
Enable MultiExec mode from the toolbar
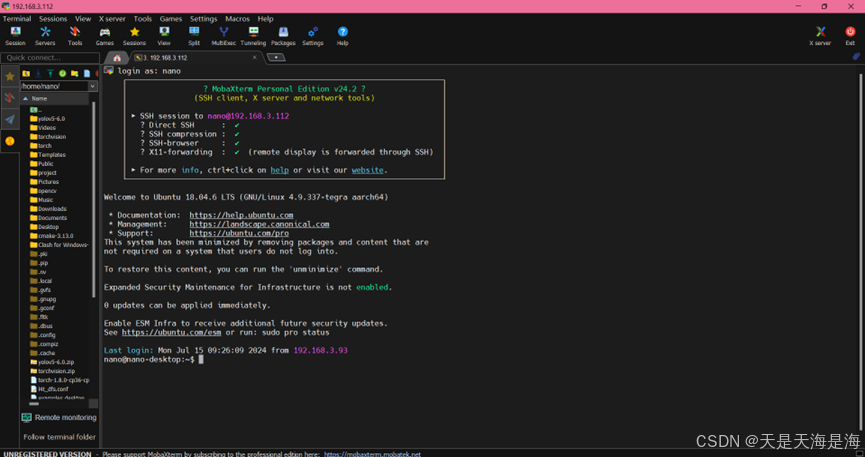pos(223,36)
